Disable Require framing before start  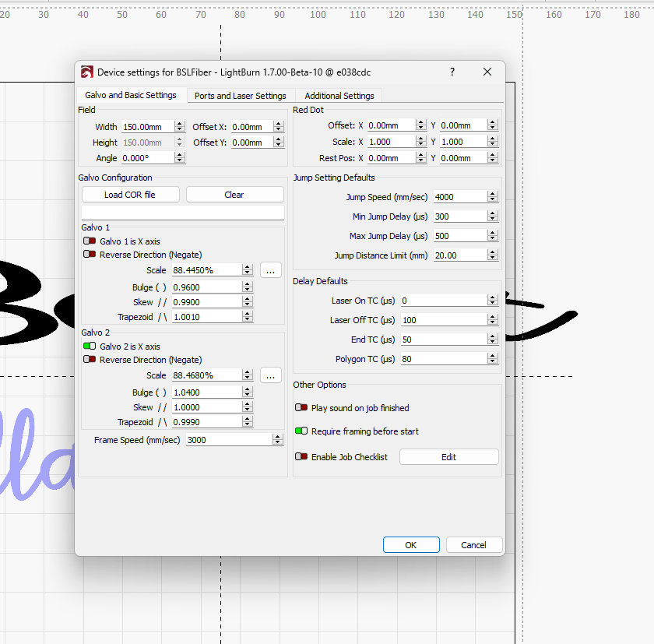pyautogui.click(x=301, y=431)
